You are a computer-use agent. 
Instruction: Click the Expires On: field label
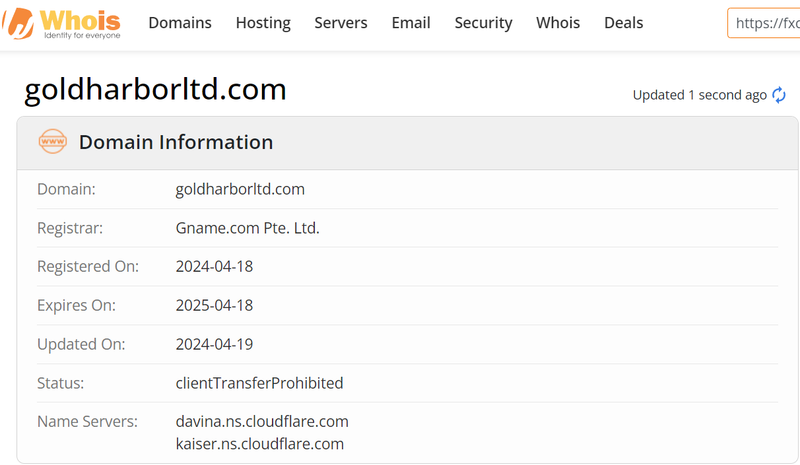point(77,305)
